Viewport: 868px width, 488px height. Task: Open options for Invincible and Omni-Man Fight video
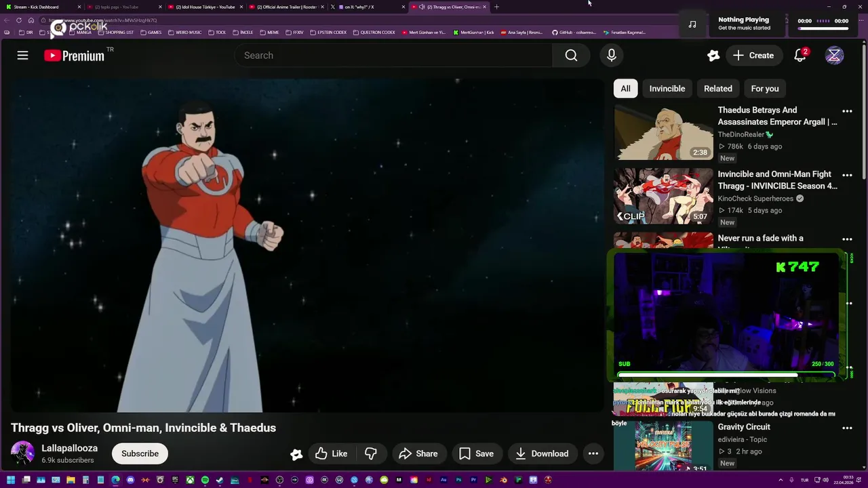coord(847,176)
